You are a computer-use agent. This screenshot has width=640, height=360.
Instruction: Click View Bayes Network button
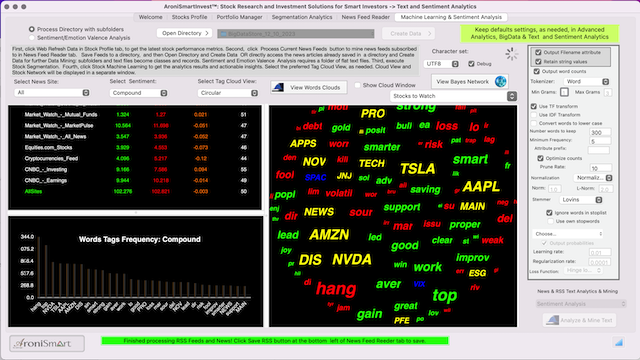point(470,82)
